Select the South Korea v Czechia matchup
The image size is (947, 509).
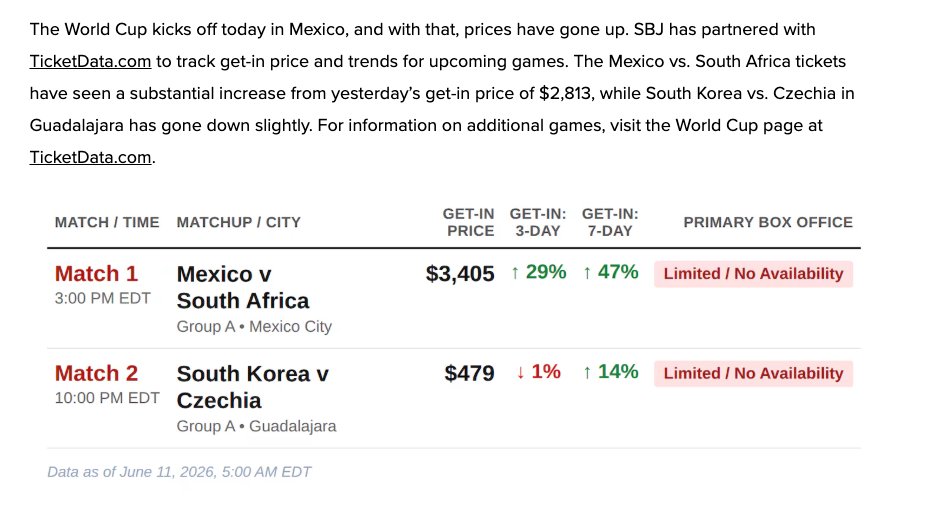[x=252, y=387]
